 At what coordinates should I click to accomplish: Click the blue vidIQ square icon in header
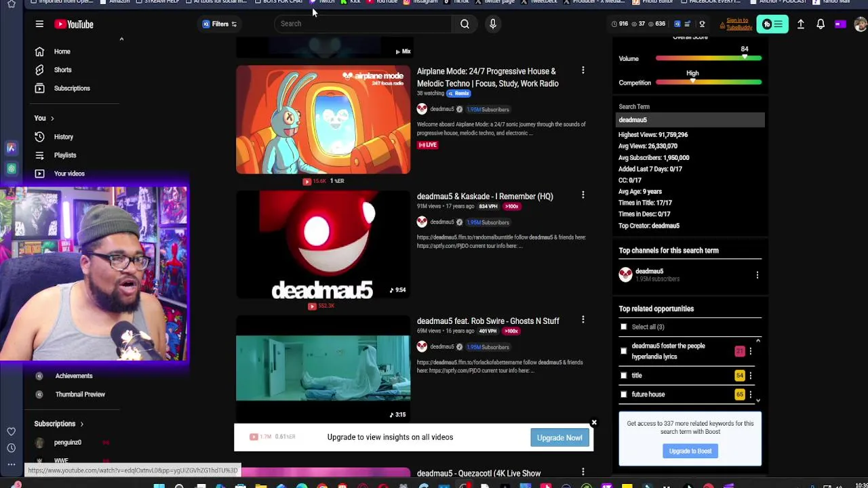[677, 24]
